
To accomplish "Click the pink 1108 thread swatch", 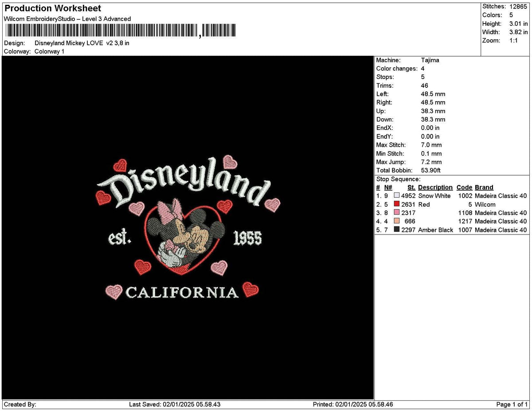I will [397, 212].
